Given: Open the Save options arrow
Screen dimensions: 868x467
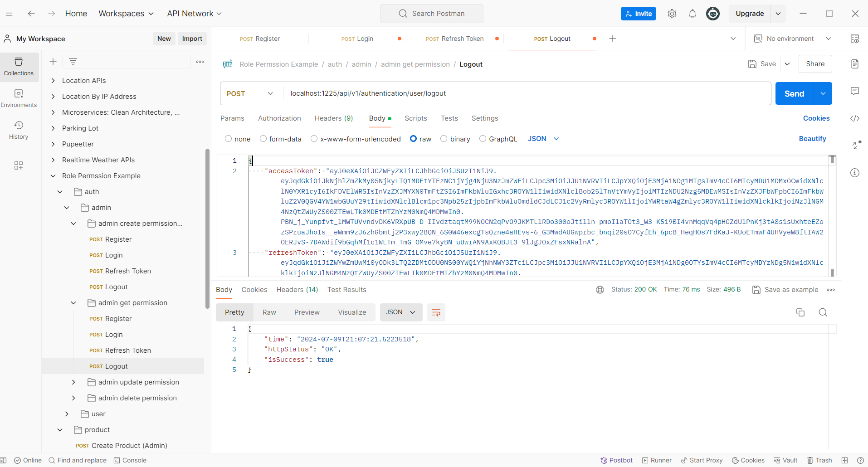Looking at the screenshot, I should pyautogui.click(x=787, y=64).
